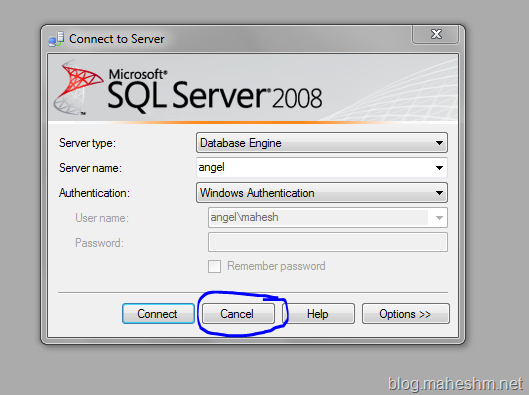Open Help for the connection dialog
Viewport: 529px width, 395px height.
pos(318,314)
